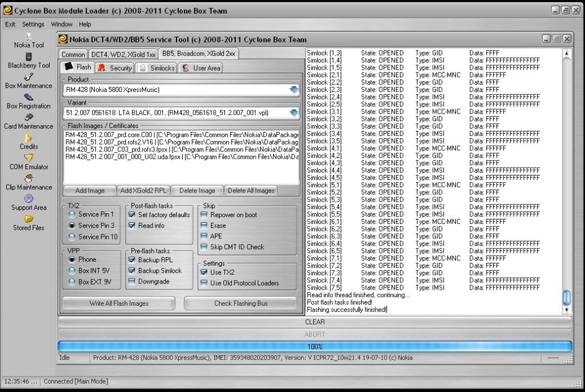The width and height of the screenshot is (585, 392).
Task: Open Box Maintenance from the sidebar
Action: [29, 77]
